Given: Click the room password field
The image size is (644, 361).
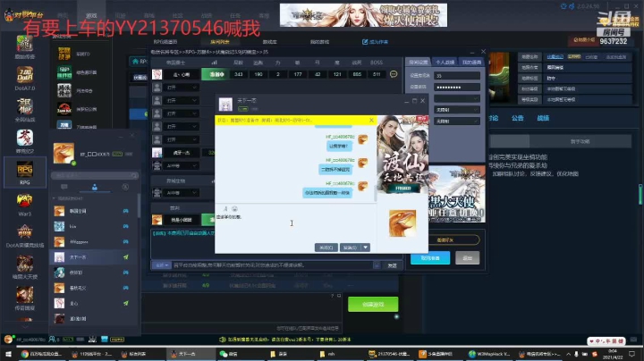Looking at the screenshot, I should tap(457, 87).
